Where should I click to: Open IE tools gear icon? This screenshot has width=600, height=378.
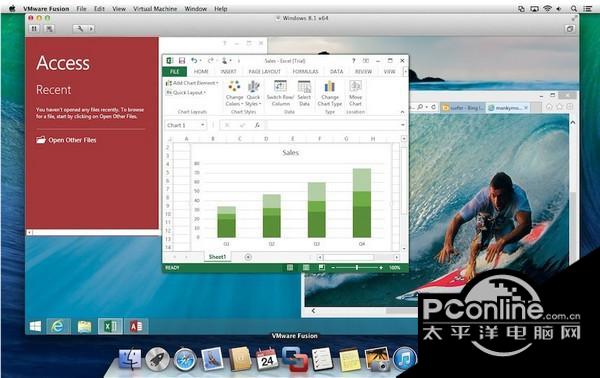570,107
